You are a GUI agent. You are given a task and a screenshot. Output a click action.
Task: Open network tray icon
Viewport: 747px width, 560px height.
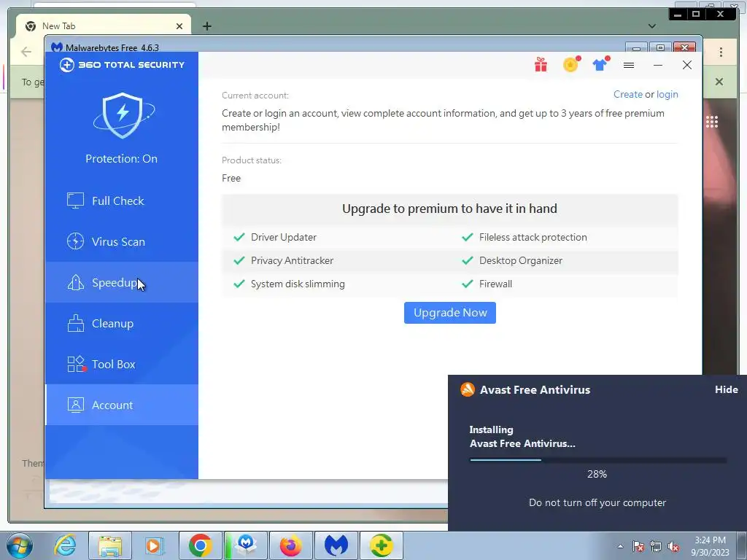tap(656, 546)
